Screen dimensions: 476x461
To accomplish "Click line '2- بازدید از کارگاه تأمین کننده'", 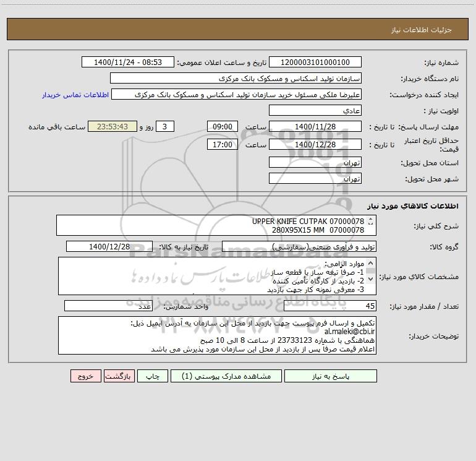I will click(318, 281).
